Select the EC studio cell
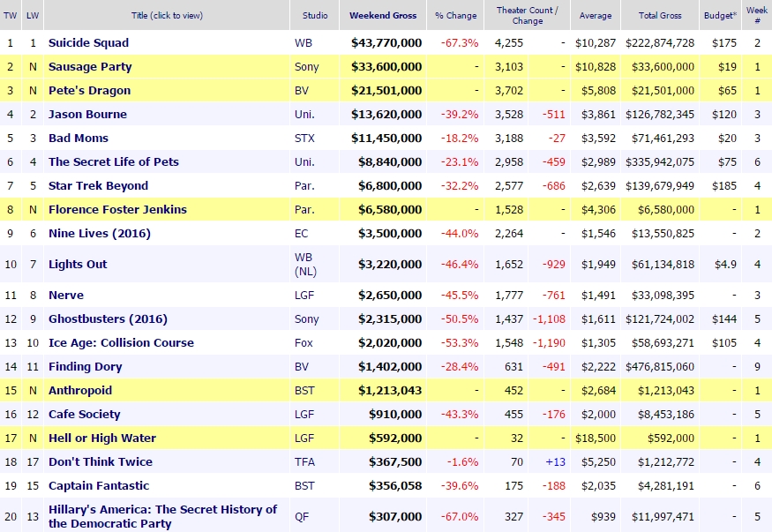772x532 pixels. pos(302,233)
